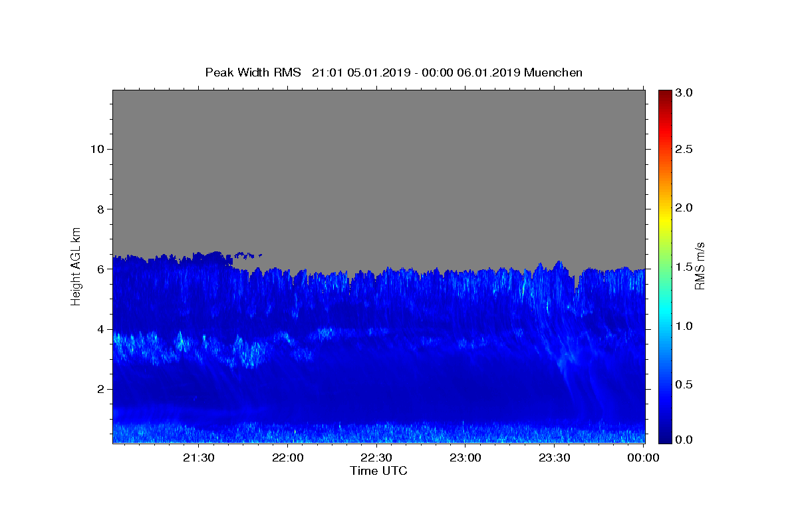The image size is (798, 532).
Task: Click the 21:30 time tick label
Action: point(199,458)
